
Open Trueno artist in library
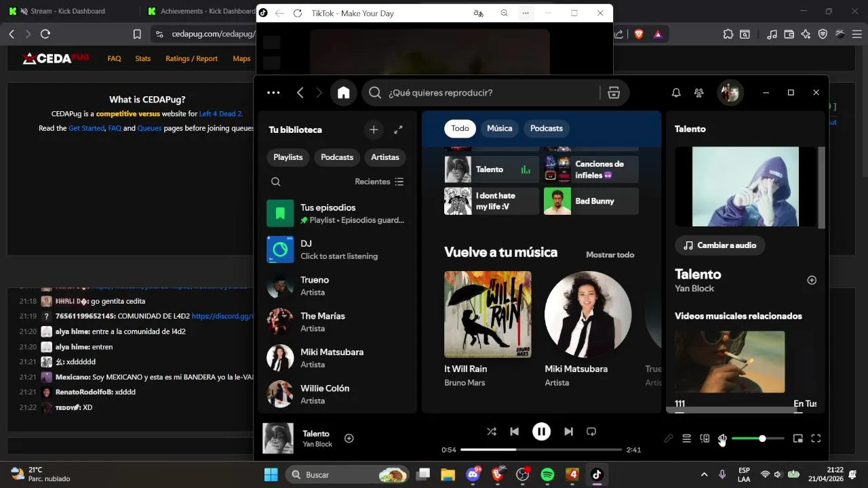click(337, 286)
